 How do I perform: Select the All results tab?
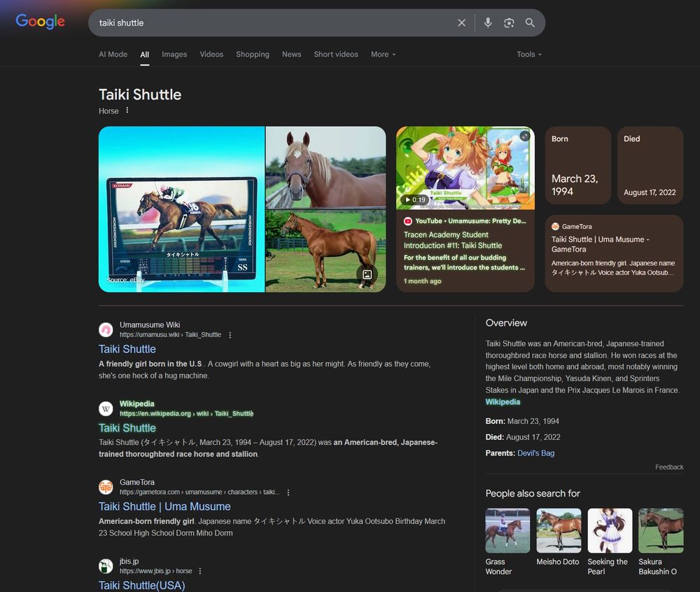click(145, 55)
